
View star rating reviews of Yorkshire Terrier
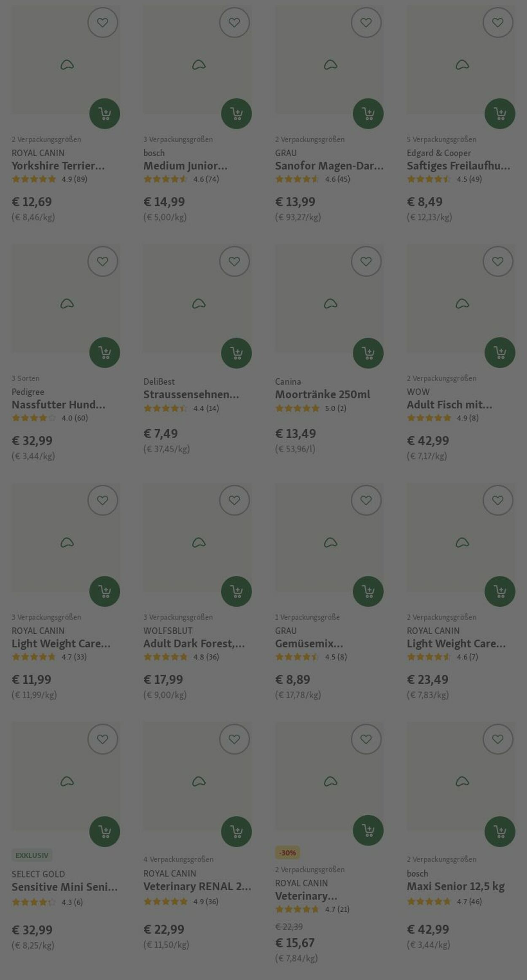pyautogui.click(x=49, y=179)
